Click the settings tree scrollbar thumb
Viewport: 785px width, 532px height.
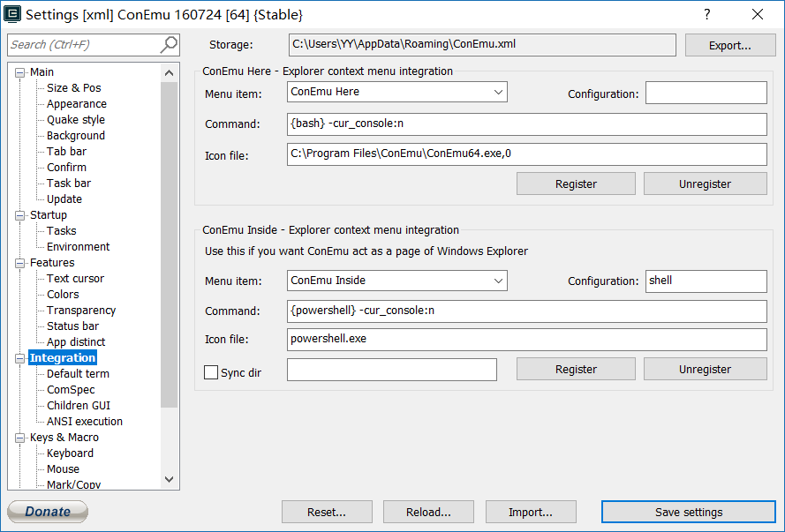point(170,245)
